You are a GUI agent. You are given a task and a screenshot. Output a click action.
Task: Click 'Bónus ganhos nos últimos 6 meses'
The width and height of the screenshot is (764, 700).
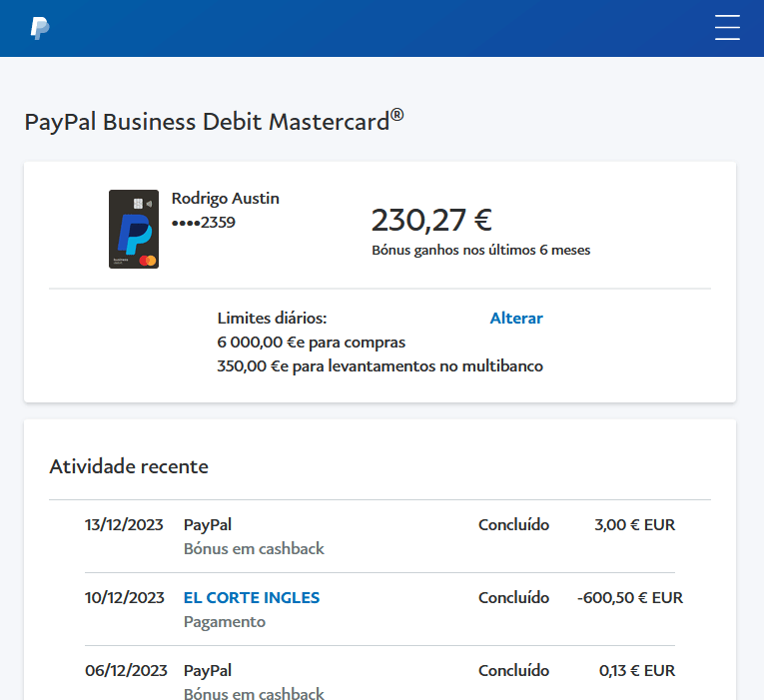pos(481,250)
